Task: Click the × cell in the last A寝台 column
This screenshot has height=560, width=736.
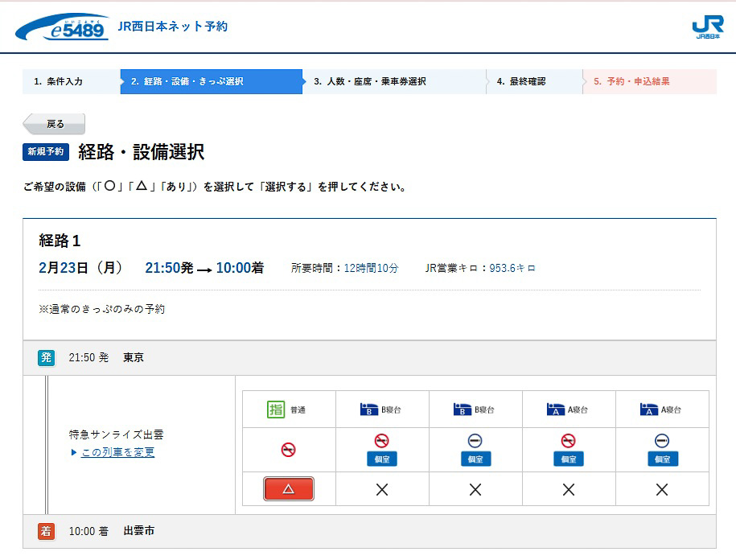Action: (x=662, y=488)
